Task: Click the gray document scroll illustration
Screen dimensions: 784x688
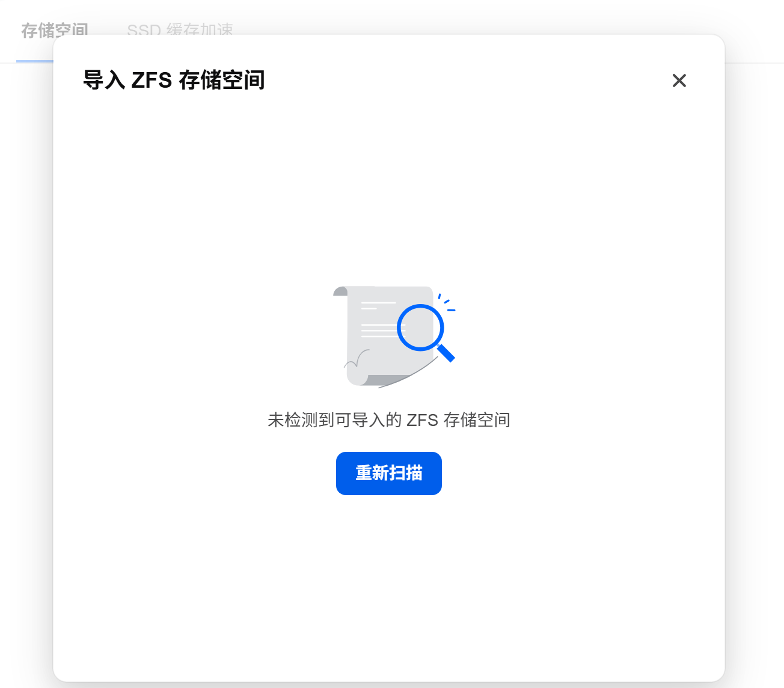Action: [385, 336]
